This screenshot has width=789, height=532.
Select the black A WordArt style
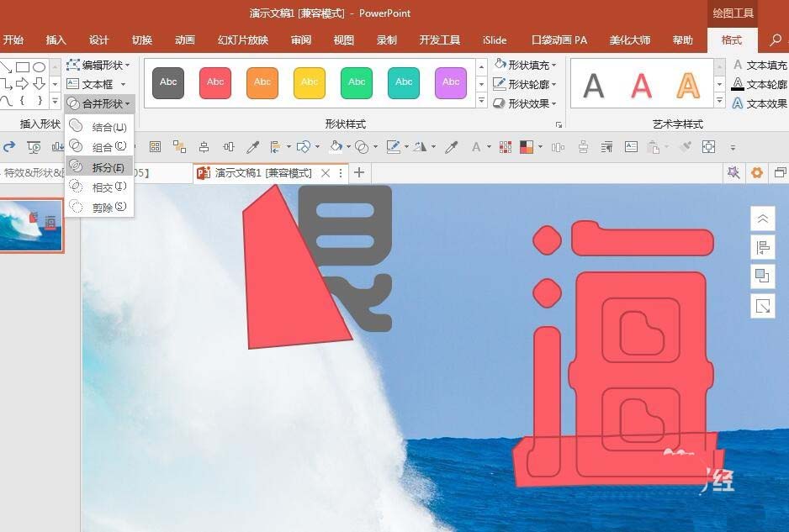[x=594, y=86]
